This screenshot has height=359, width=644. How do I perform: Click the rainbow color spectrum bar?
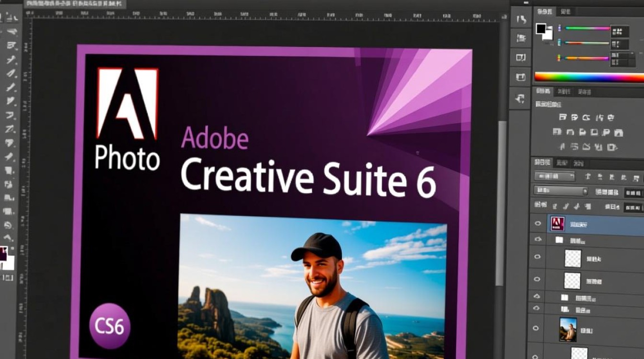(589, 77)
